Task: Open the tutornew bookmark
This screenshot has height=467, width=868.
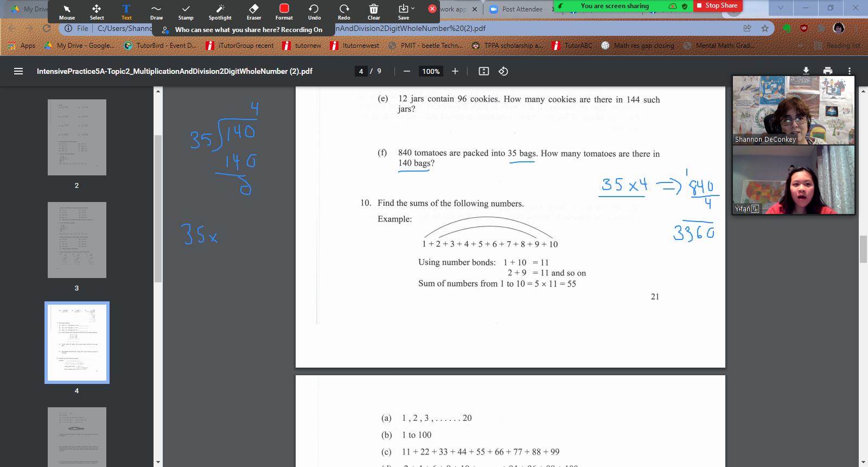Action: [302, 46]
